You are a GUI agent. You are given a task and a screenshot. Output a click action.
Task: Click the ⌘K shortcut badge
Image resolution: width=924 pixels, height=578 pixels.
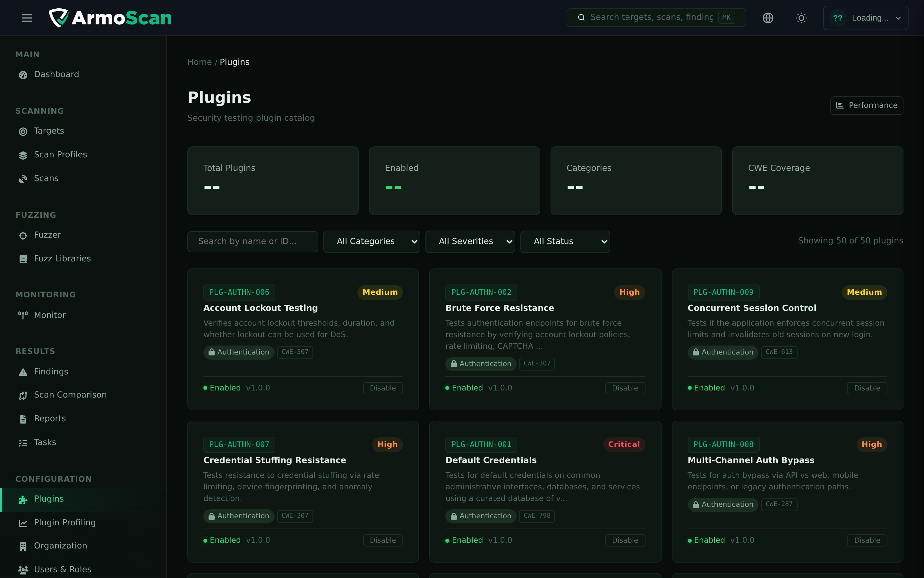(726, 18)
